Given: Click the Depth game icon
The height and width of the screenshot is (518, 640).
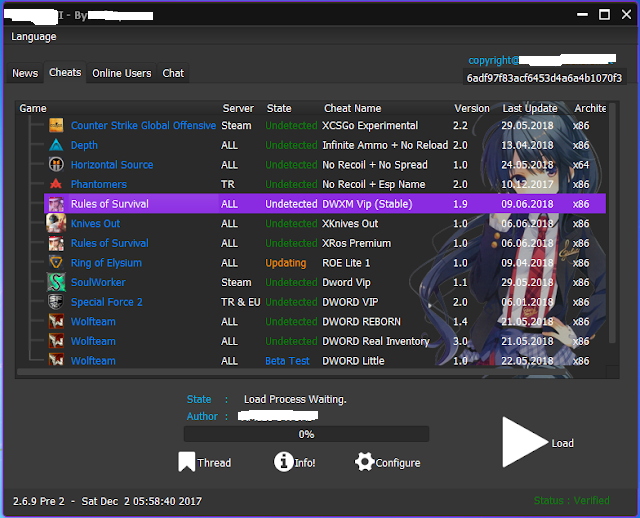Looking at the screenshot, I should pyautogui.click(x=56, y=145).
